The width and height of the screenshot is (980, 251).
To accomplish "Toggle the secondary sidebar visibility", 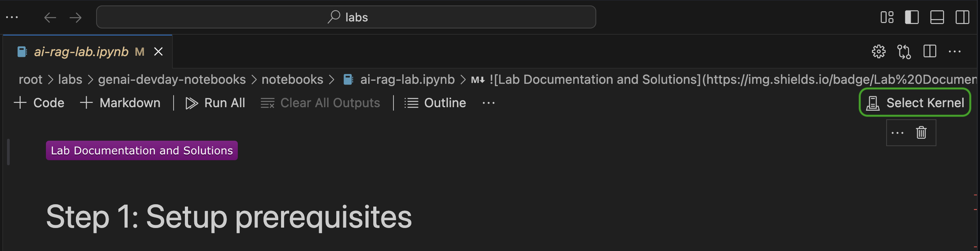I will click(962, 17).
